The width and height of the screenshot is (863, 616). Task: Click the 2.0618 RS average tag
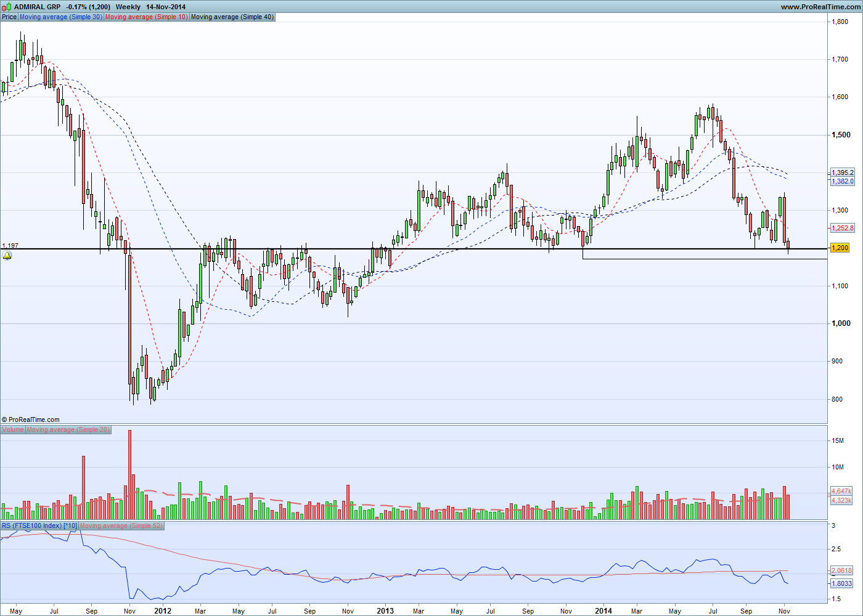click(842, 571)
